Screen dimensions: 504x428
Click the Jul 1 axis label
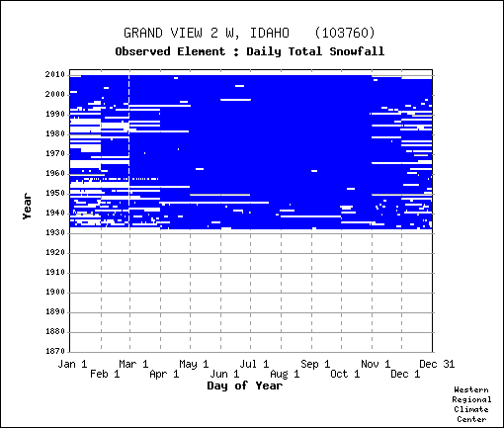pos(254,364)
